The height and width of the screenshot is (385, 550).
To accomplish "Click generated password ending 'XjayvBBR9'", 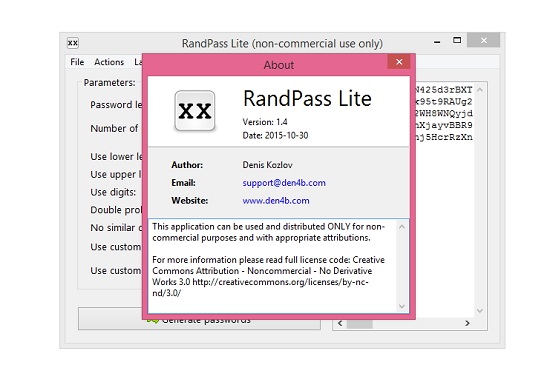I will pyautogui.click(x=443, y=125).
